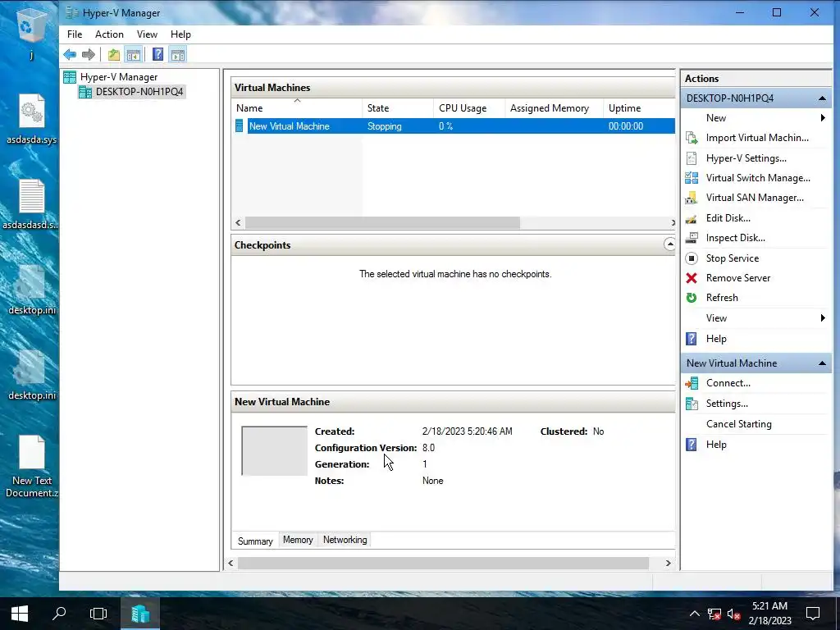
Task: Click the Hyper-V Settings icon
Action: tap(692, 158)
